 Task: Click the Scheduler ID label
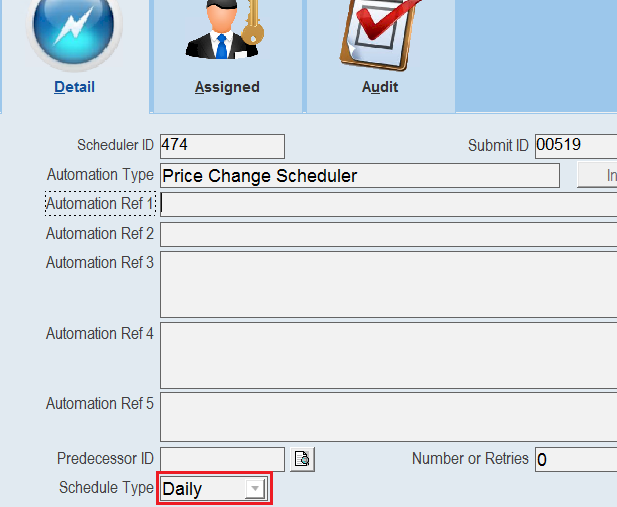point(115,145)
